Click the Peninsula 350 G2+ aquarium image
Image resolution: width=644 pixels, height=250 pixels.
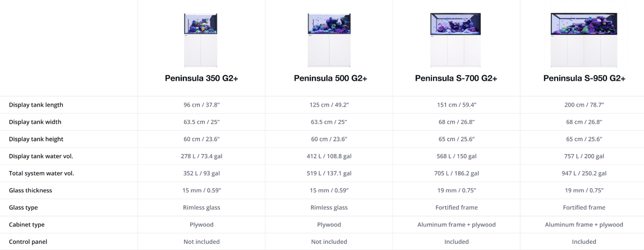pos(201,39)
